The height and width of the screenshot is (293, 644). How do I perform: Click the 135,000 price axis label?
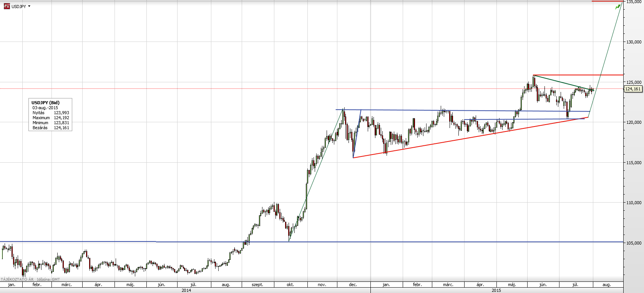634,2
